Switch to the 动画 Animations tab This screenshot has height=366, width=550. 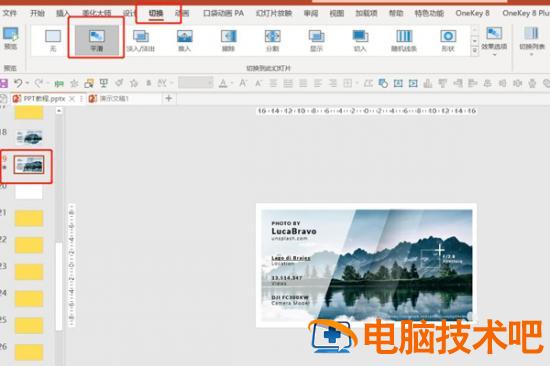[x=182, y=13]
